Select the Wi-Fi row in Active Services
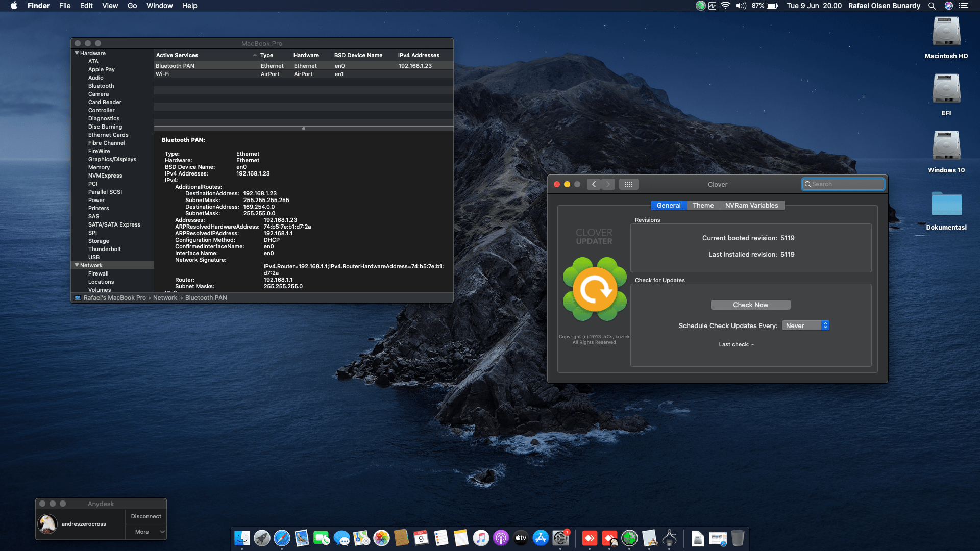980x551 pixels. coord(304,74)
